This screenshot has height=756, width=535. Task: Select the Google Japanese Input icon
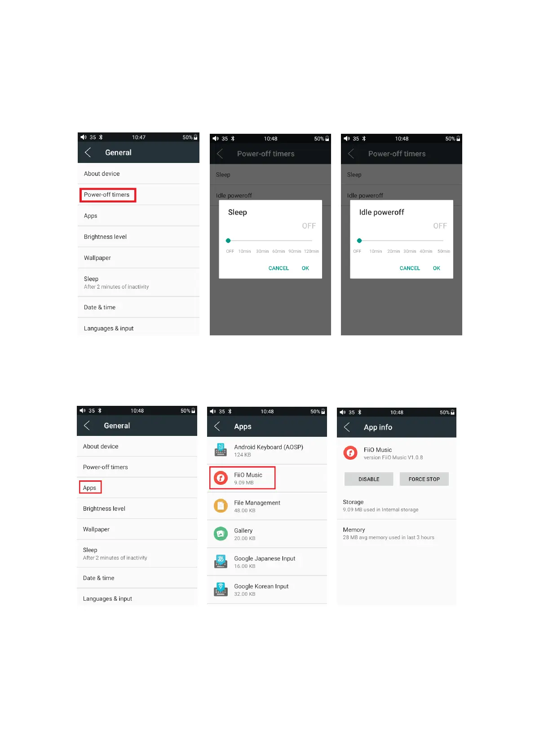(x=221, y=562)
